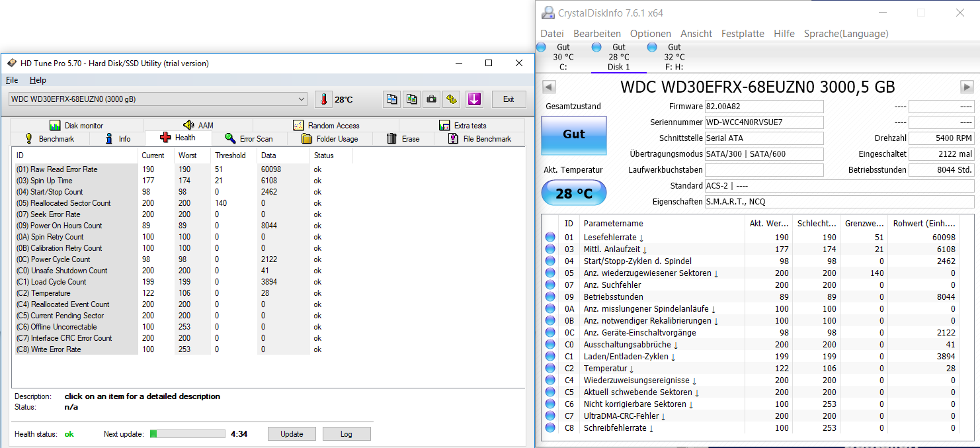The height and width of the screenshot is (448, 980).
Task: Select the F: H: drive at 32 °C
Action: click(x=673, y=57)
